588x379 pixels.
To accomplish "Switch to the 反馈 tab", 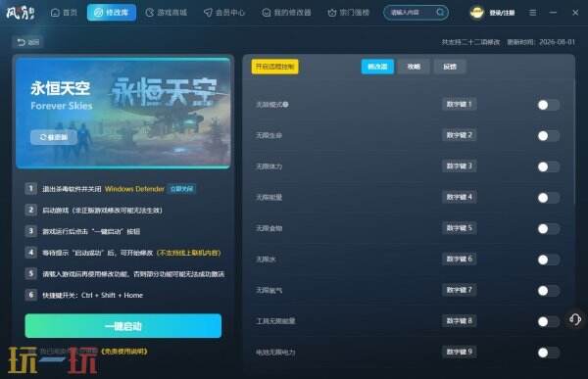I will point(450,67).
